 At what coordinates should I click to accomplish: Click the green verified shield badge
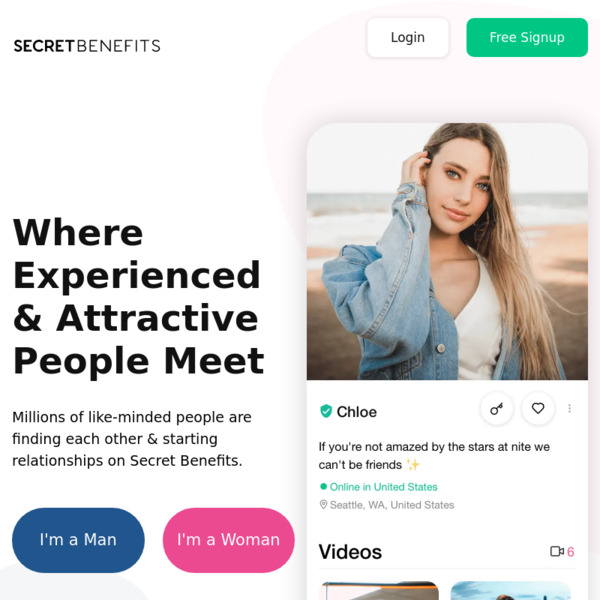(326, 411)
